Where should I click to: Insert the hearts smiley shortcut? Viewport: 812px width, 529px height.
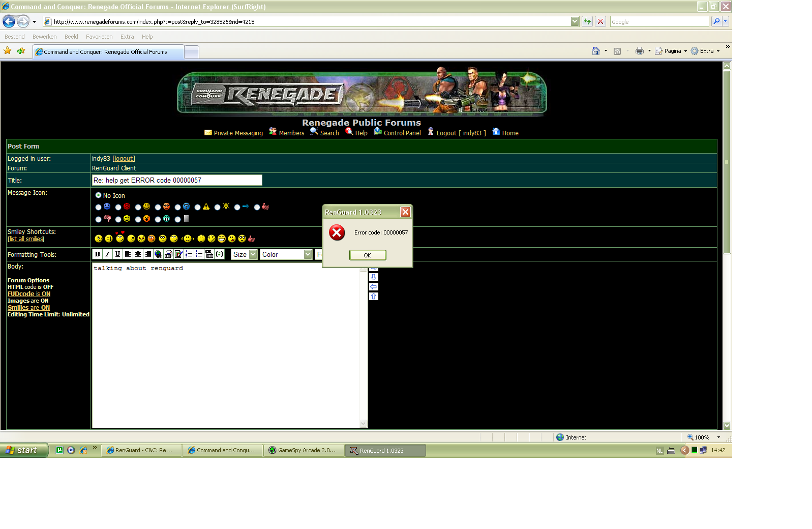[x=120, y=237]
